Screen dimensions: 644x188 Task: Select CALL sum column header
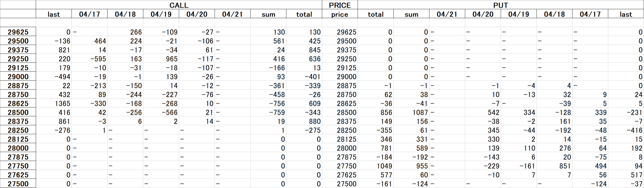coord(268,14)
